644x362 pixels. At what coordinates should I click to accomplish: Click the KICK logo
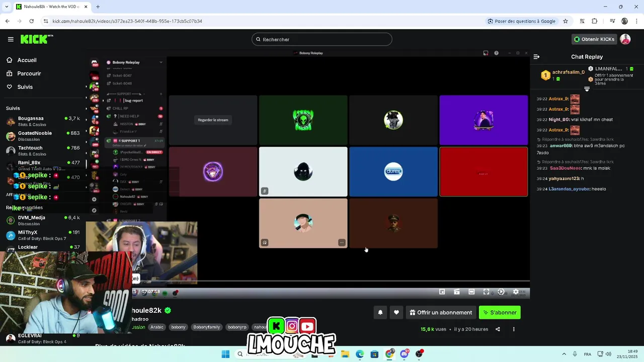pos(36,39)
